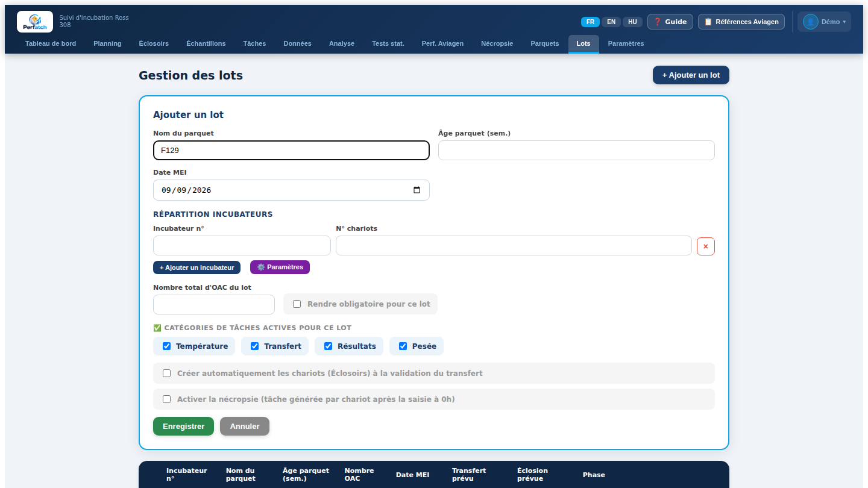Switch to the Analyse tab
The image size is (868, 488).
coord(342,43)
